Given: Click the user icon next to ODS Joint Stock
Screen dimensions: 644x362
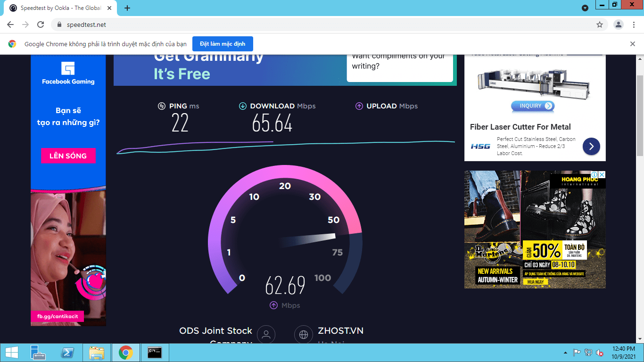Looking at the screenshot, I should [x=266, y=335].
